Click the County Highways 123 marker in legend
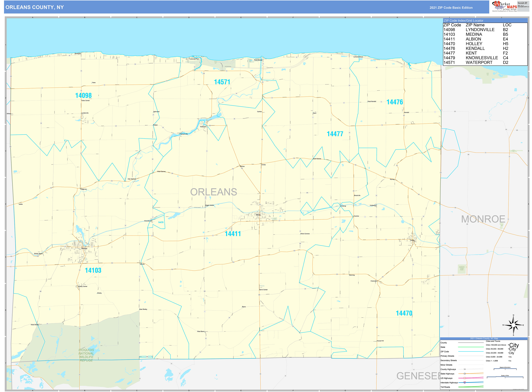The image size is (532, 392). click(x=465, y=369)
